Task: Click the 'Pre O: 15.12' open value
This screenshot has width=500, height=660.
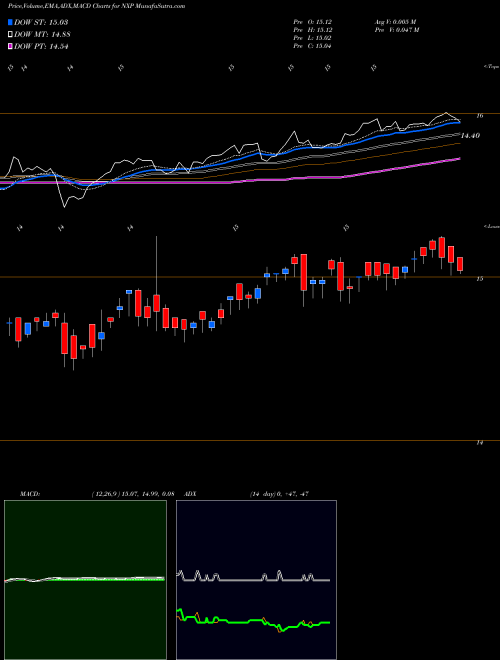Action: pos(313,21)
